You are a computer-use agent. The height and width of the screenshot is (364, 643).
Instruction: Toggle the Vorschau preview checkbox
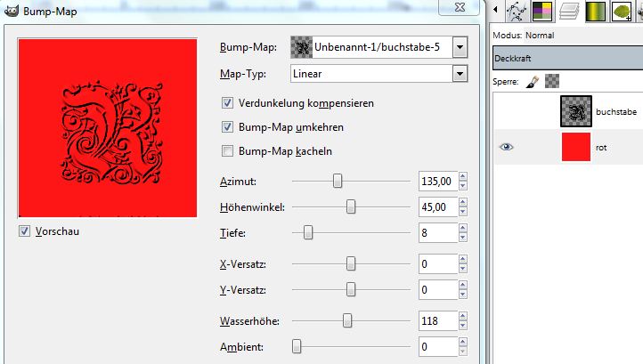click(24, 231)
